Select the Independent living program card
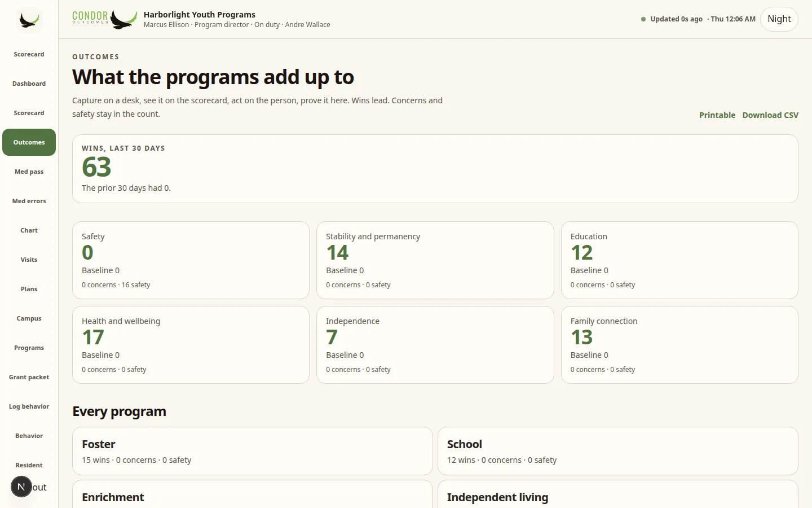The height and width of the screenshot is (508, 812). tap(618, 494)
